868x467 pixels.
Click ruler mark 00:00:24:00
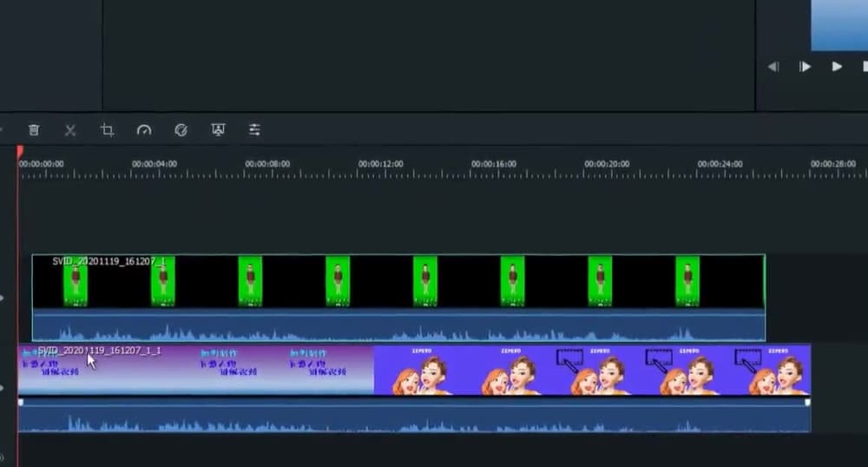(x=720, y=164)
